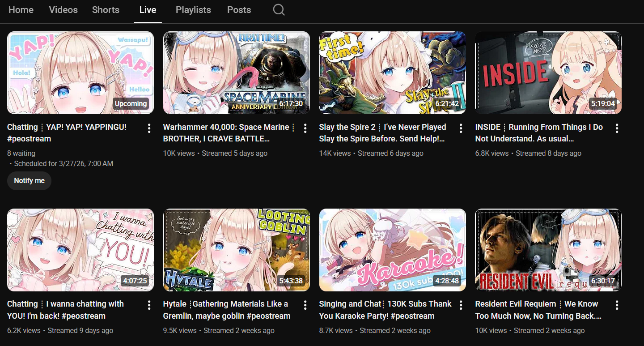This screenshot has width=644, height=346.
Task: Open more options for Resident Evil Requiem video
Action: tap(617, 306)
